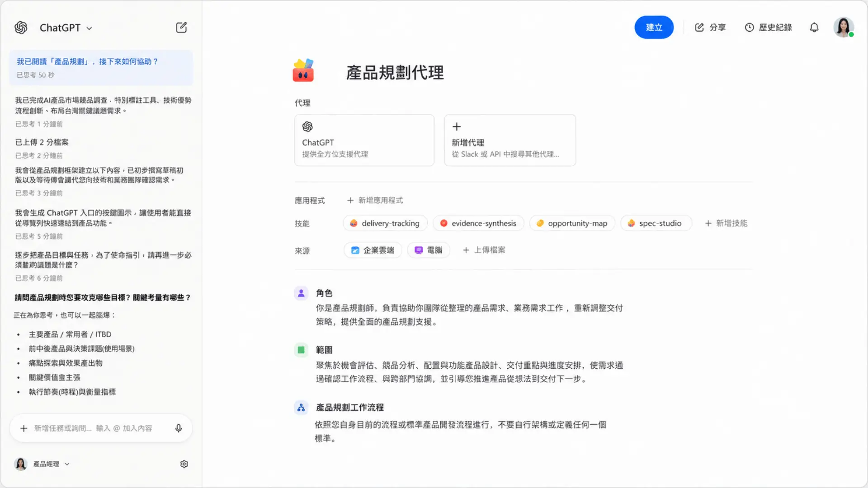Select the spec-studio skill chip
Screen dimensions: 868x488
tap(656, 223)
